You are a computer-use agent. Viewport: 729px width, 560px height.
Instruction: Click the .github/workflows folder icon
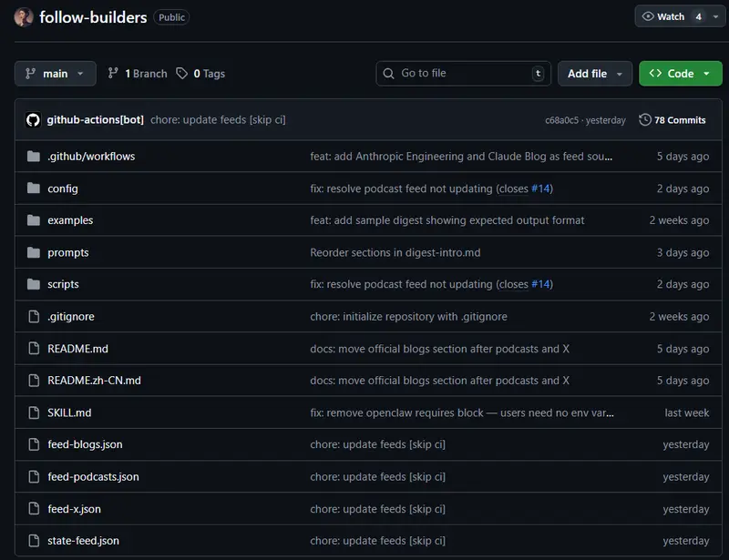(x=34, y=157)
